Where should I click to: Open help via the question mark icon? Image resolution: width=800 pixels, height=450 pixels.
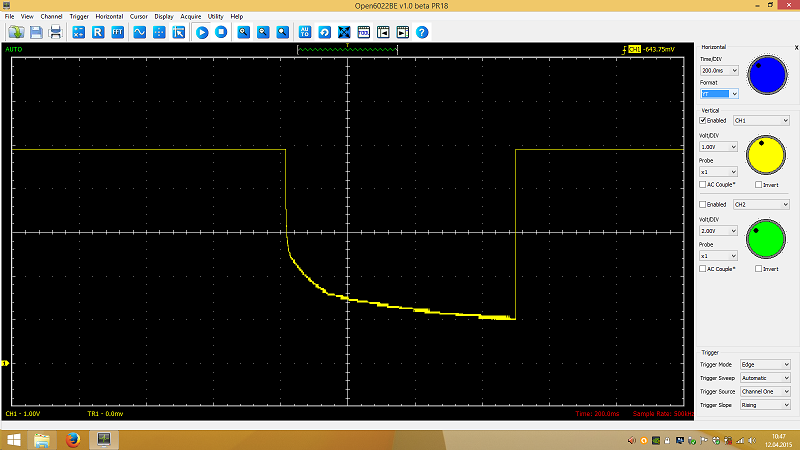click(422, 32)
